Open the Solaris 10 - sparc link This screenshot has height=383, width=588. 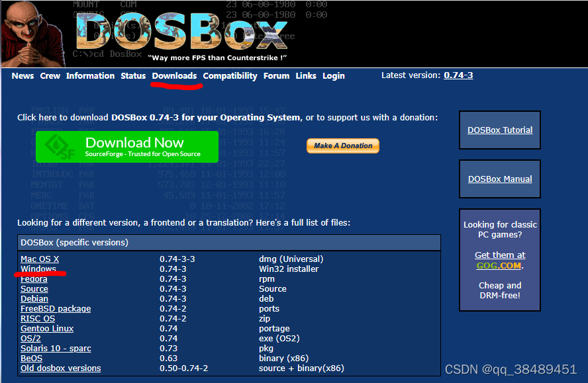(x=56, y=349)
